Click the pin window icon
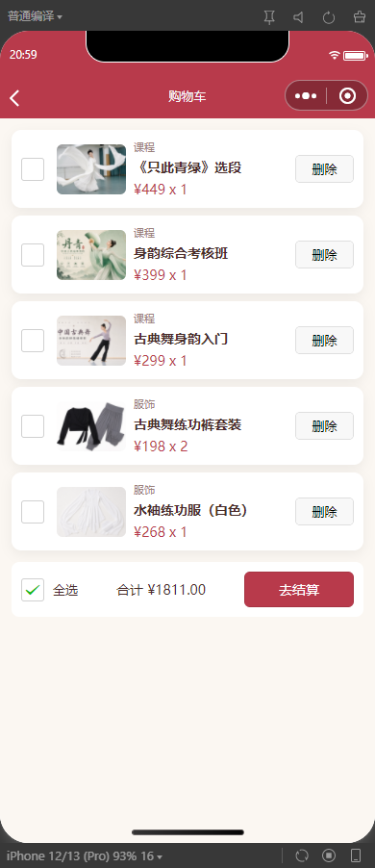This screenshot has height=868, width=375. pyautogui.click(x=269, y=17)
